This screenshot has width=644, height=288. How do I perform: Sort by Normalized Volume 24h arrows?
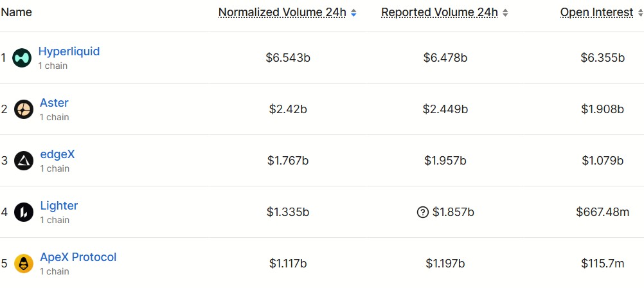tap(353, 13)
